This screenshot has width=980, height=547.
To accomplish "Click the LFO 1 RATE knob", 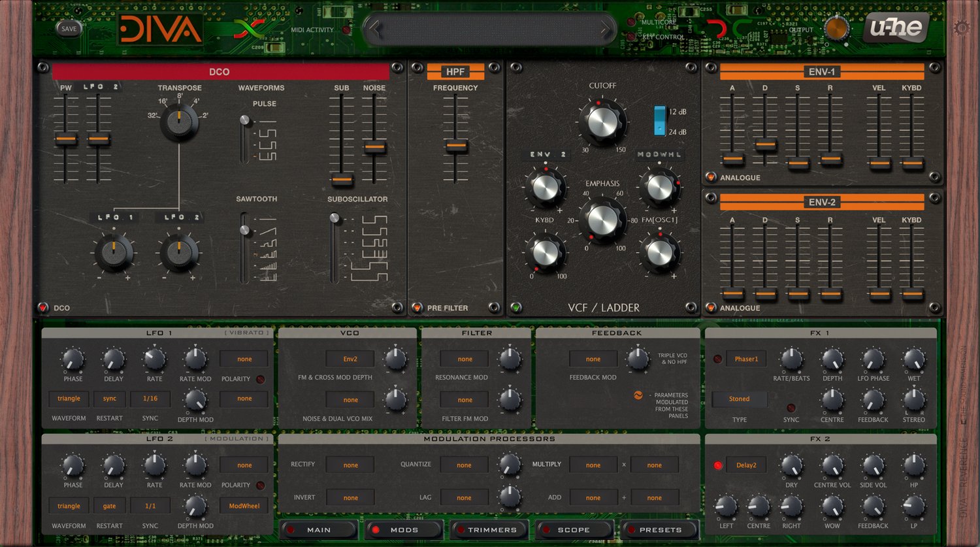I will click(x=154, y=359).
